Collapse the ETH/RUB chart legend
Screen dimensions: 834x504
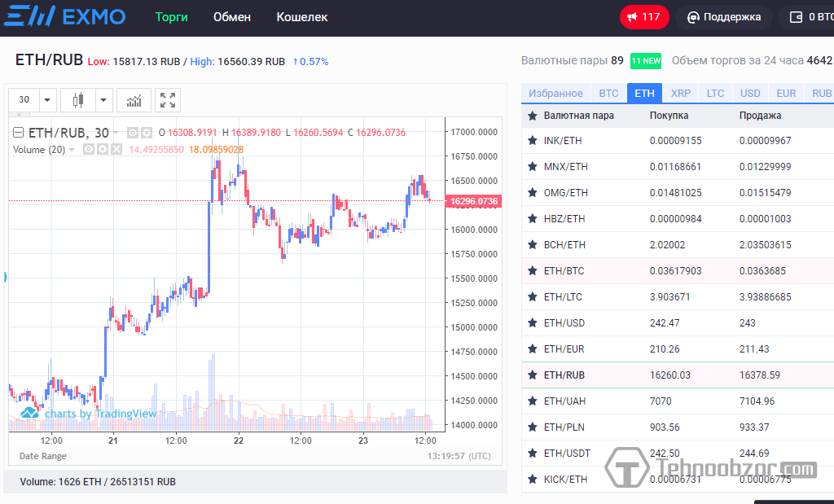19,133
